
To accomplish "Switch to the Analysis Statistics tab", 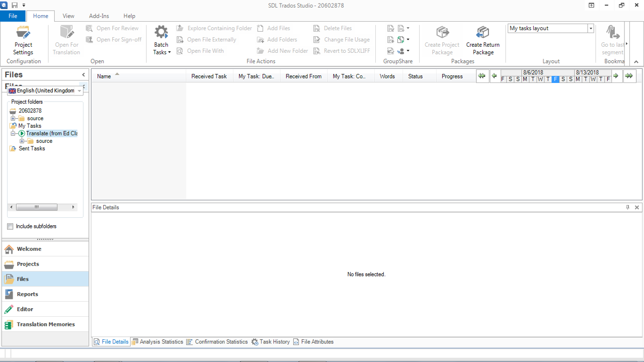I will pyautogui.click(x=157, y=342).
